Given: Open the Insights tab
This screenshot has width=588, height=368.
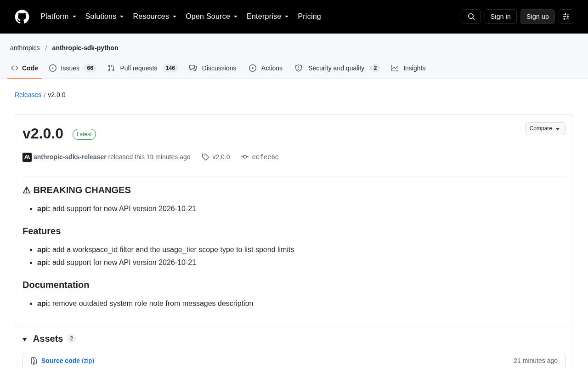Looking at the screenshot, I should [x=408, y=68].
